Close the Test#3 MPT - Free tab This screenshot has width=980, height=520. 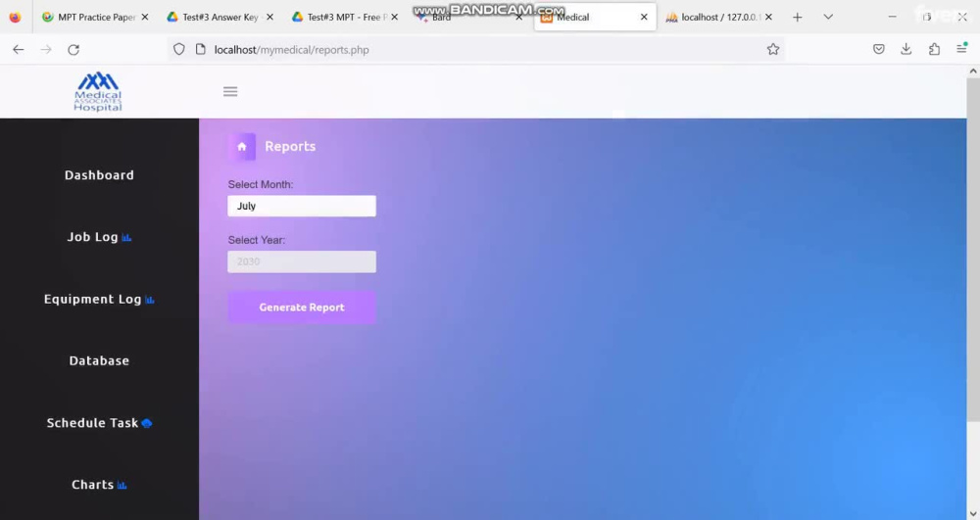[394, 17]
